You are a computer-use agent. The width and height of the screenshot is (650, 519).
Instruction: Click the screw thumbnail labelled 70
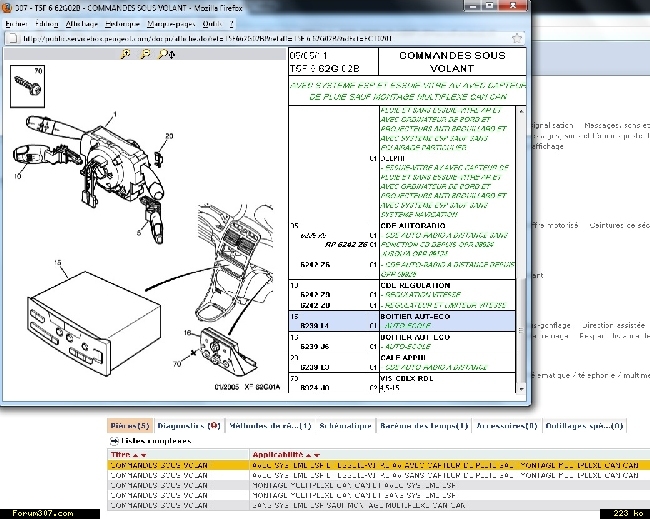point(27,86)
